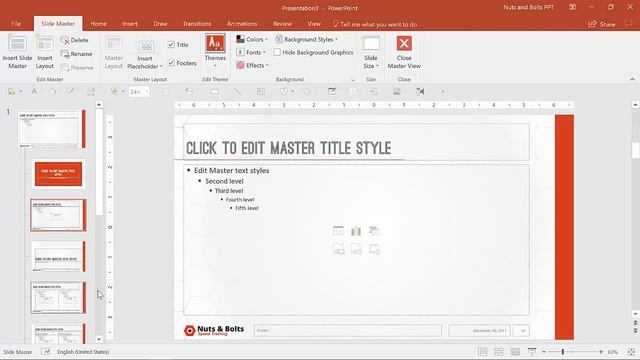
Task: Open Background dialog launcher arrow
Action: 353,80
